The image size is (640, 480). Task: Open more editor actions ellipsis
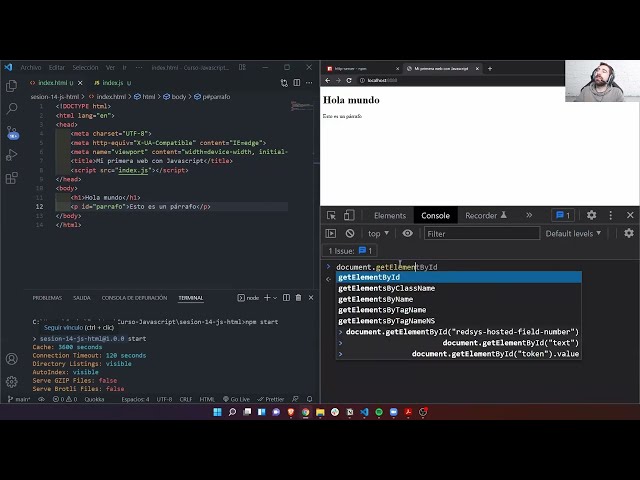309,83
